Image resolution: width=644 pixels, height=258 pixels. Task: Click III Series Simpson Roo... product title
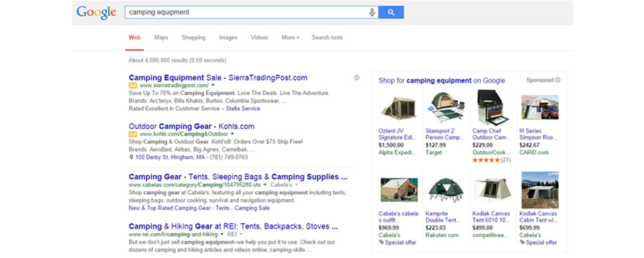coord(538,134)
